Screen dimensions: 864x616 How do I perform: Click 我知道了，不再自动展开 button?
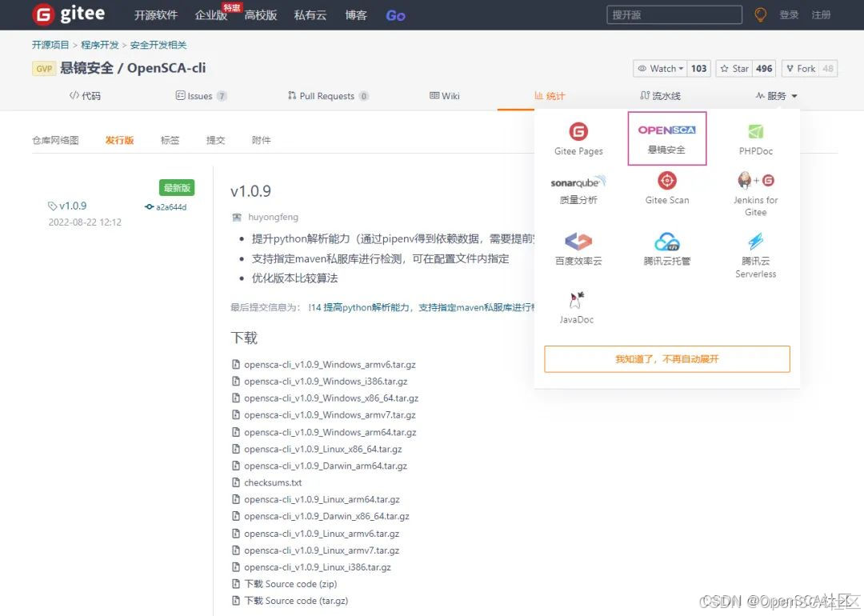point(666,359)
